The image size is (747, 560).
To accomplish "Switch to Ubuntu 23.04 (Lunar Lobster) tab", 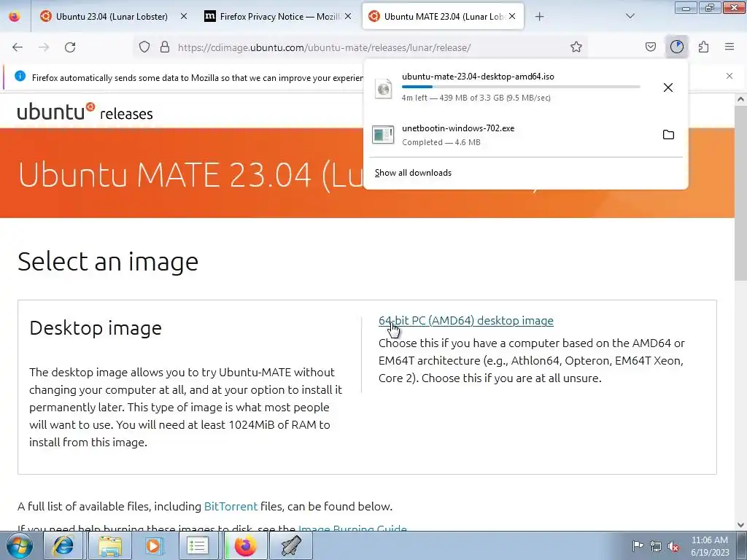I will tap(112, 17).
